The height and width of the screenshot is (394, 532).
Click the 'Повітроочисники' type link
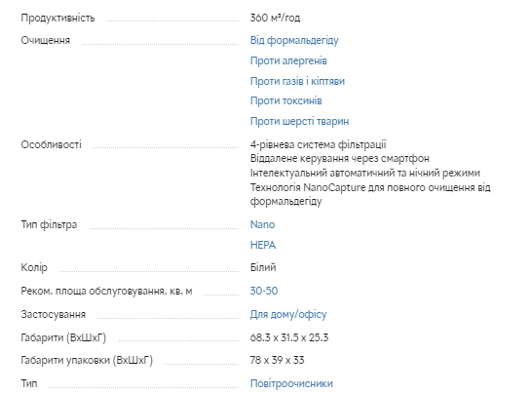[291, 383]
